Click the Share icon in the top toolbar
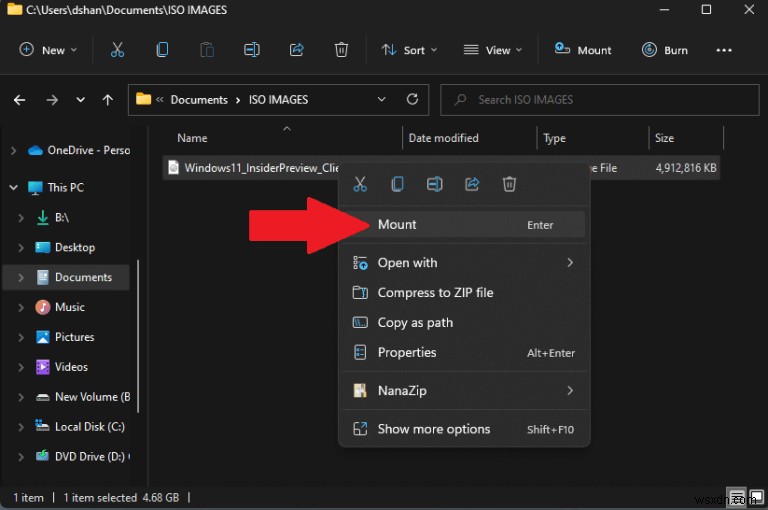Image resolution: width=768 pixels, height=510 pixels. click(x=296, y=49)
